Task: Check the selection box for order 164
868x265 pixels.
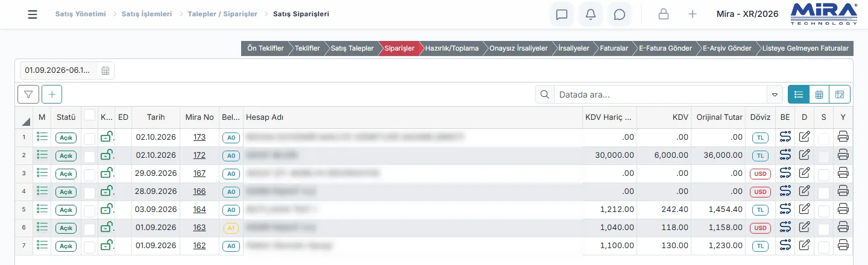Action: [x=89, y=211]
